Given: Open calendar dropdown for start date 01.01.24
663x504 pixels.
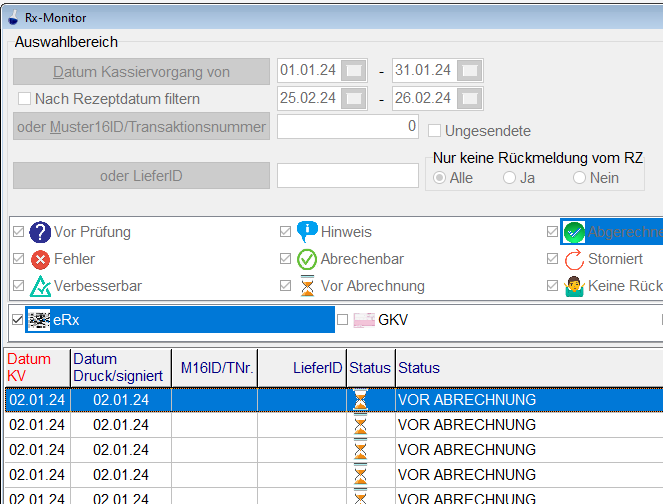Looking at the screenshot, I should coord(354,71).
